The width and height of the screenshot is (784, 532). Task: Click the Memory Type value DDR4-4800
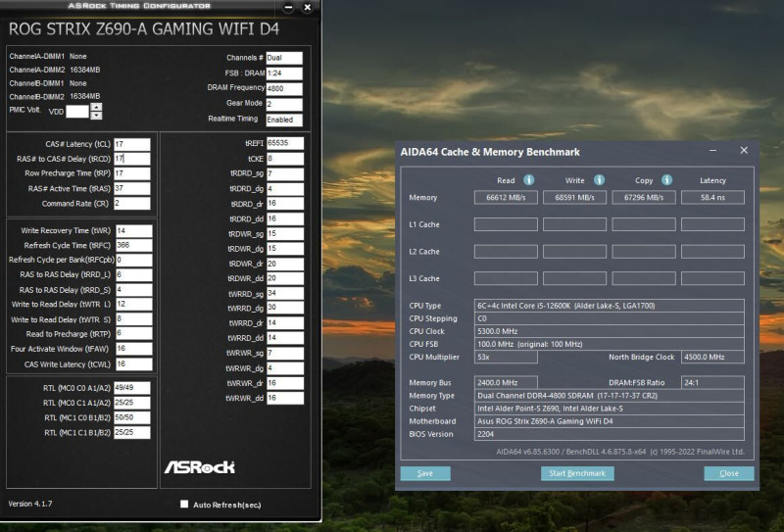coord(609,396)
